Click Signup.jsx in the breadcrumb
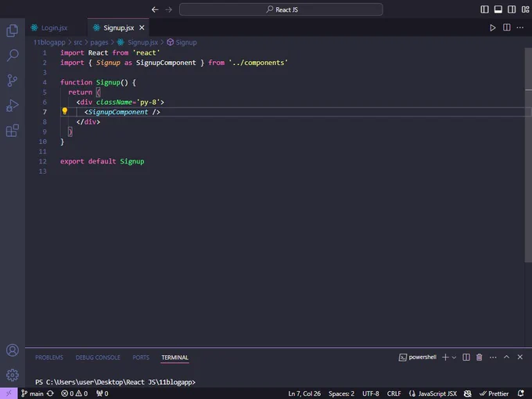This screenshot has height=399, width=532. pyautogui.click(x=143, y=42)
